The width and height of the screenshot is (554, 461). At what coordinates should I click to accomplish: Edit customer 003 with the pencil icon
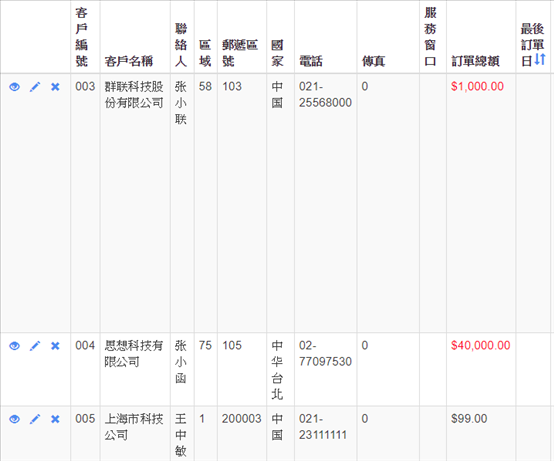(35, 87)
